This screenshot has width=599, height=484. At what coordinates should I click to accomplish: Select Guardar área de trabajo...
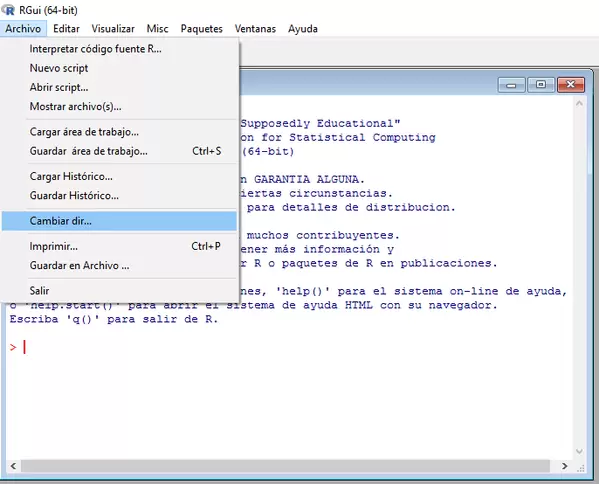(119, 151)
